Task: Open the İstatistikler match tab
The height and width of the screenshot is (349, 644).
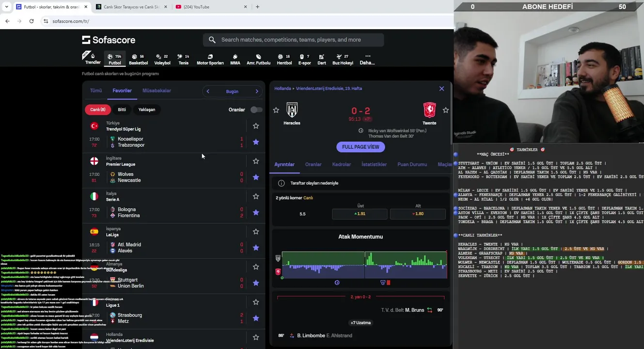Action: (374, 164)
